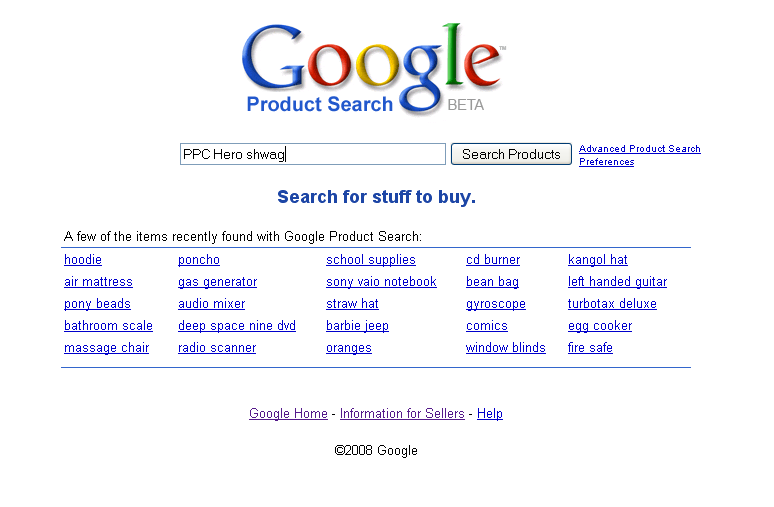Choose the massage chair link
The width and height of the screenshot is (774, 507).
point(106,348)
